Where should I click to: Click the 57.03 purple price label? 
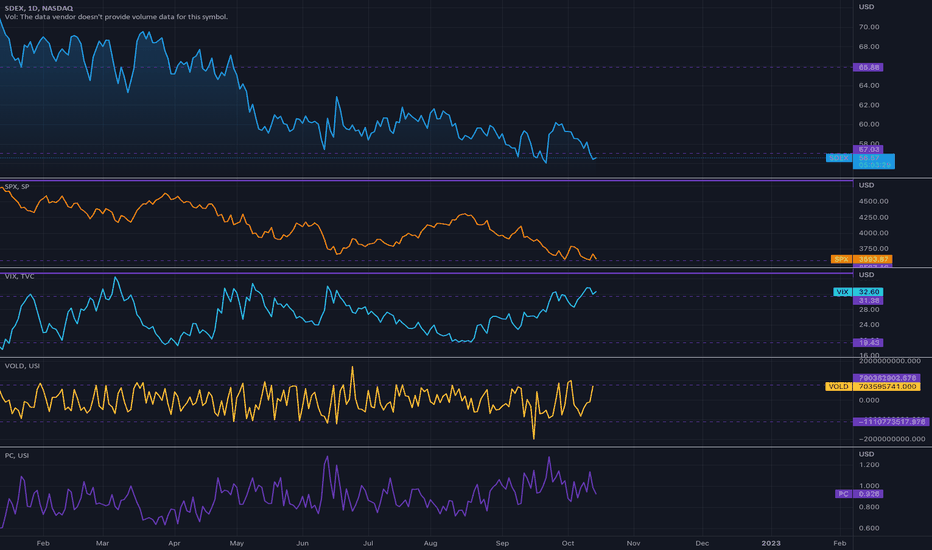(x=868, y=149)
